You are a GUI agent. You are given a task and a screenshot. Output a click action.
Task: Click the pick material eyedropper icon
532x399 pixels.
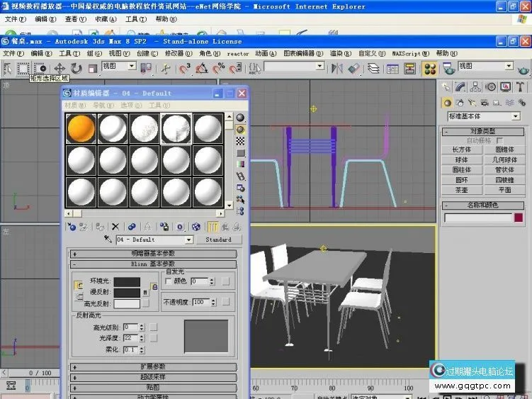click(108, 240)
